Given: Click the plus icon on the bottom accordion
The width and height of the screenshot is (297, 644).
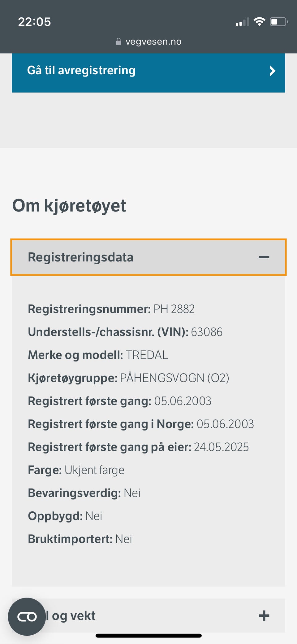Looking at the screenshot, I should 264,616.
